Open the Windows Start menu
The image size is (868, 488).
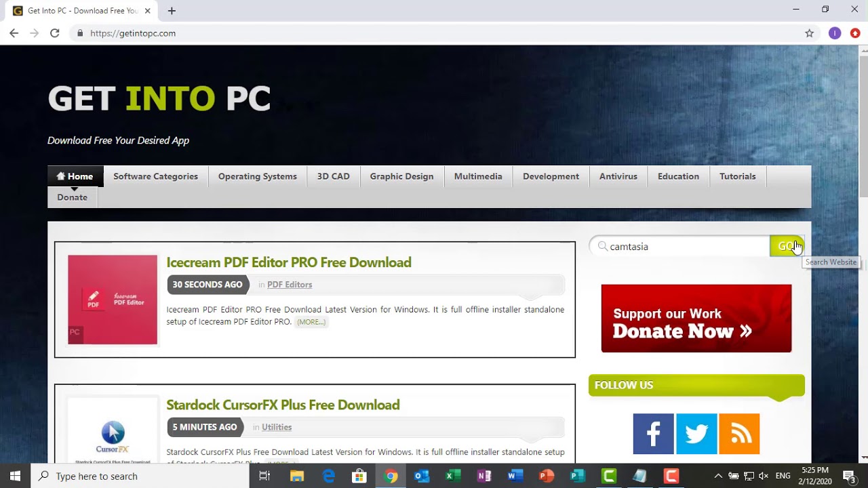click(15, 476)
